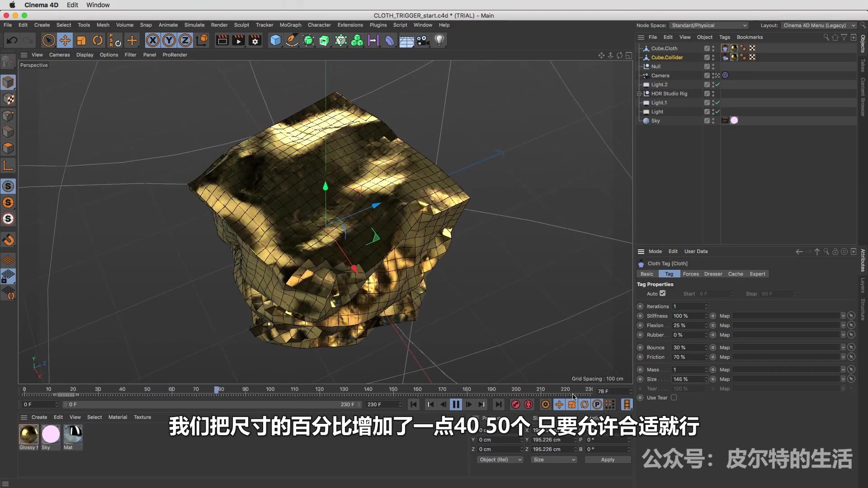Switch to the Forces tab

[x=690, y=274]
